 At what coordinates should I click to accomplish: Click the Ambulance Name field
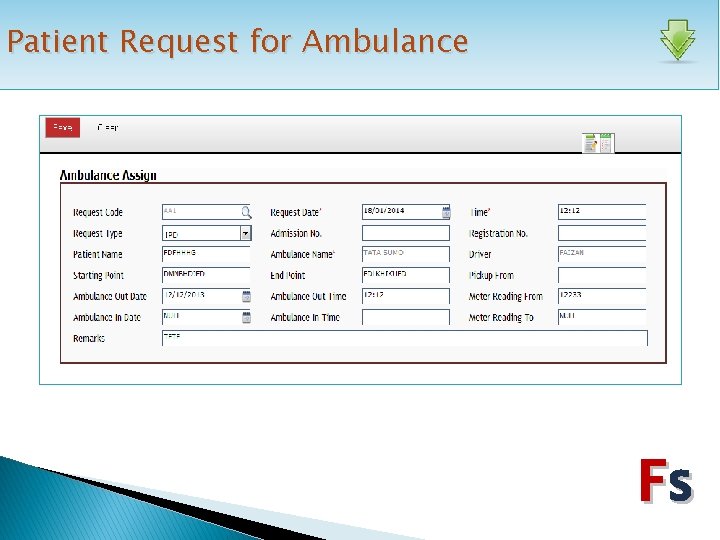(x=406, y=254)
